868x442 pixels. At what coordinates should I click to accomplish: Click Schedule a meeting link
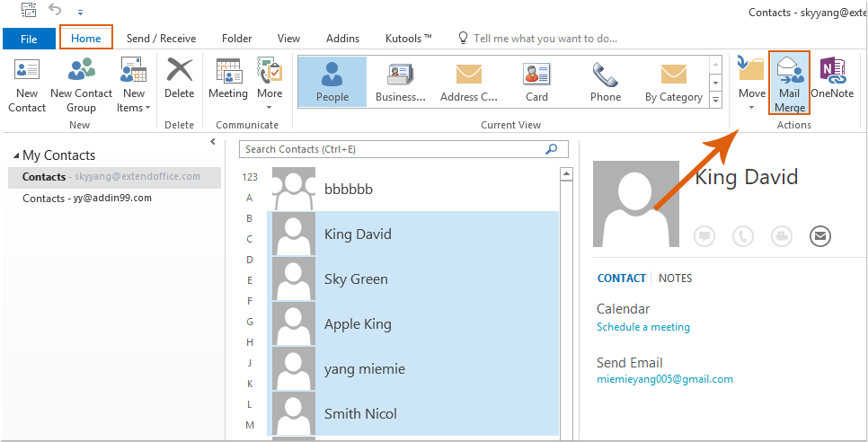click(x=643, y=327)
